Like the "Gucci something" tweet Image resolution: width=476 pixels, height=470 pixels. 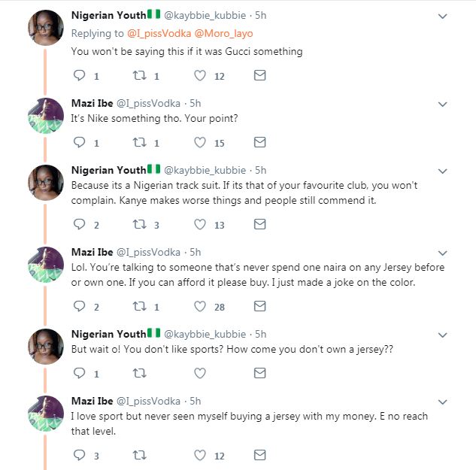click(x=200, y=76)
